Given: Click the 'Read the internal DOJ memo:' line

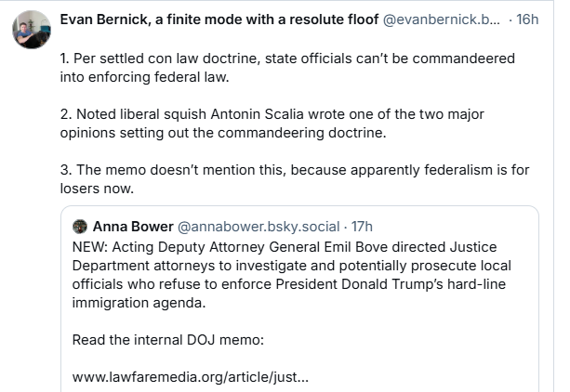Looking at the screenshot, I should (168, 340).
